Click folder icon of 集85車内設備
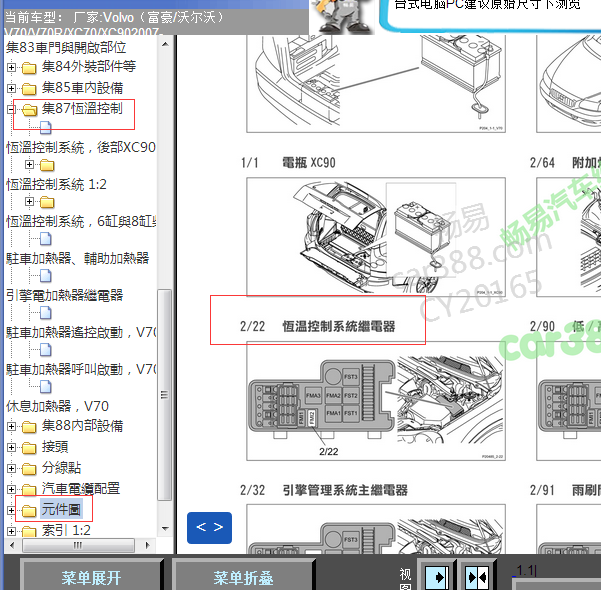Viewport: 601px width, 590px height. (x=29, y=89)
